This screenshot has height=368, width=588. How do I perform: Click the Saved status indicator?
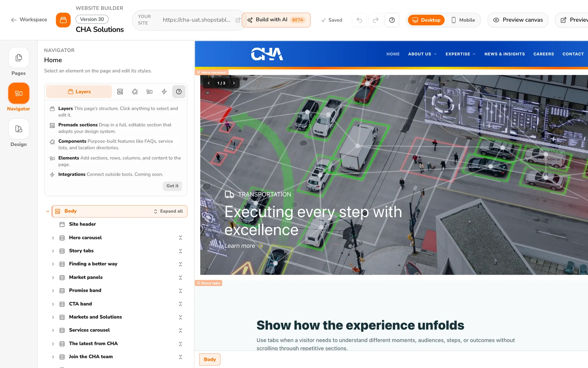coord(332,20)
